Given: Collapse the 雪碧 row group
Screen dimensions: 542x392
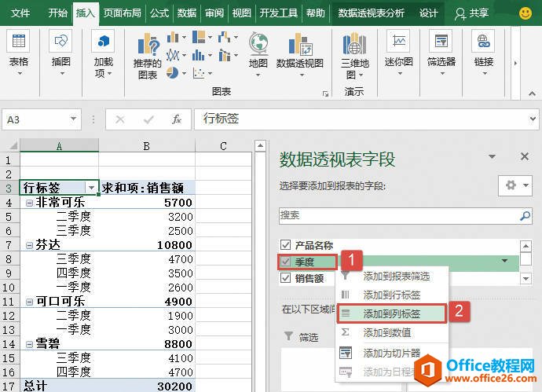Looking at the screenshot, I should click(30, 344).
